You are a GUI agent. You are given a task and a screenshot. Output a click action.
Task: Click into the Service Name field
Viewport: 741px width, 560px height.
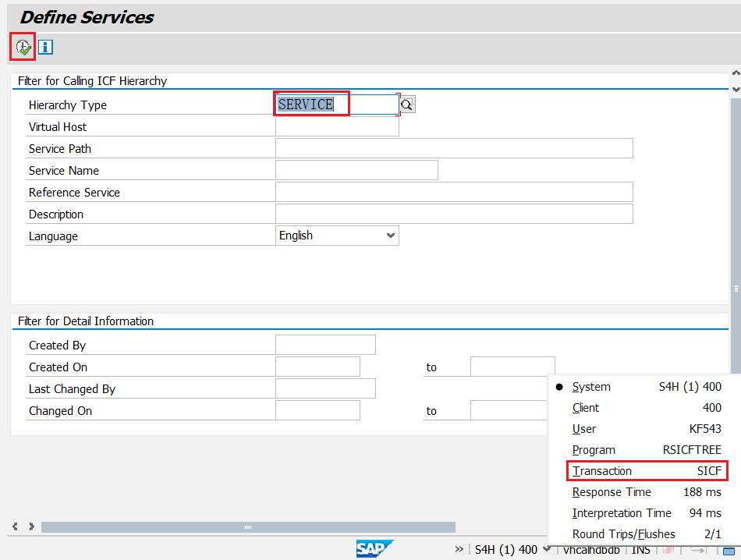click(x=356, y=170)
